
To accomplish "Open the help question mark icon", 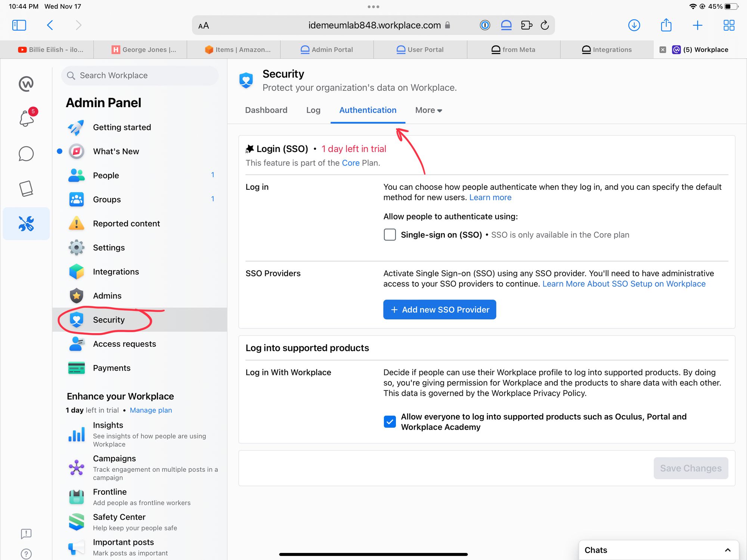I will coord(26,554).
